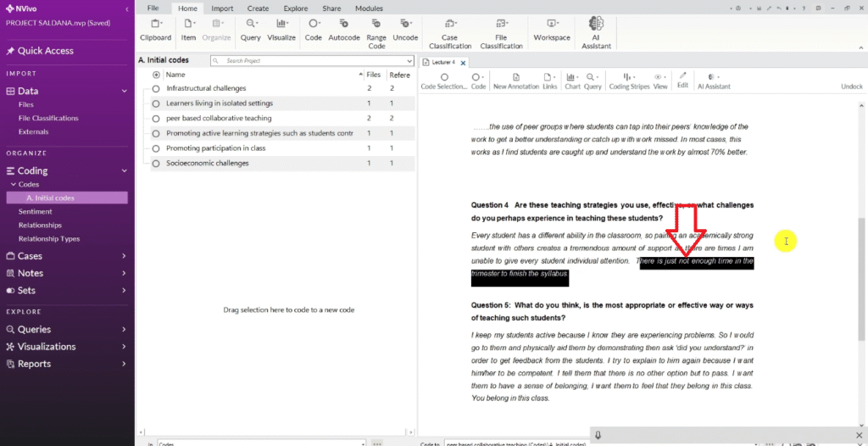Open Sentiment under Coding

35,211
